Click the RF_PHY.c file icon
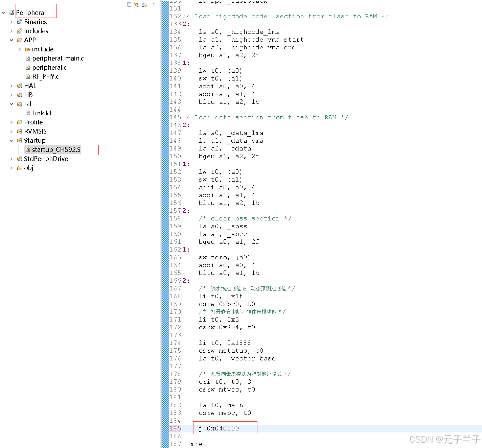 tap(28, 77)
